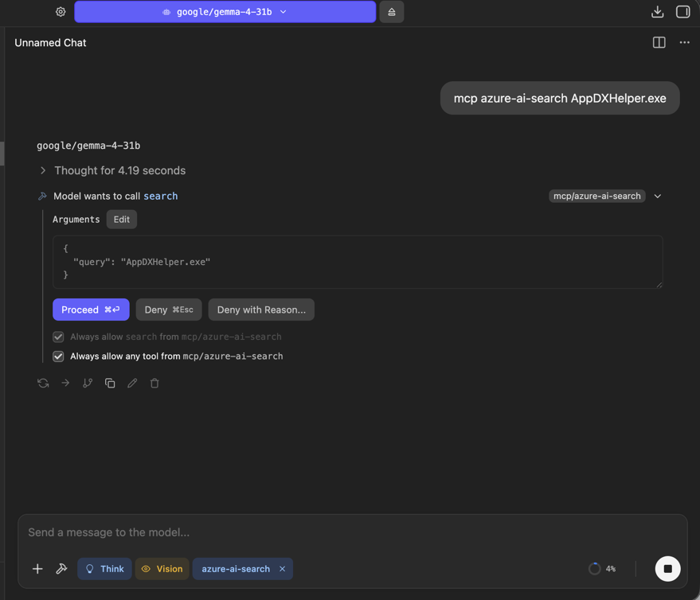This screenshot has width=700, height=600.
Task: Click the stop generation button
Action: point(667,569)
